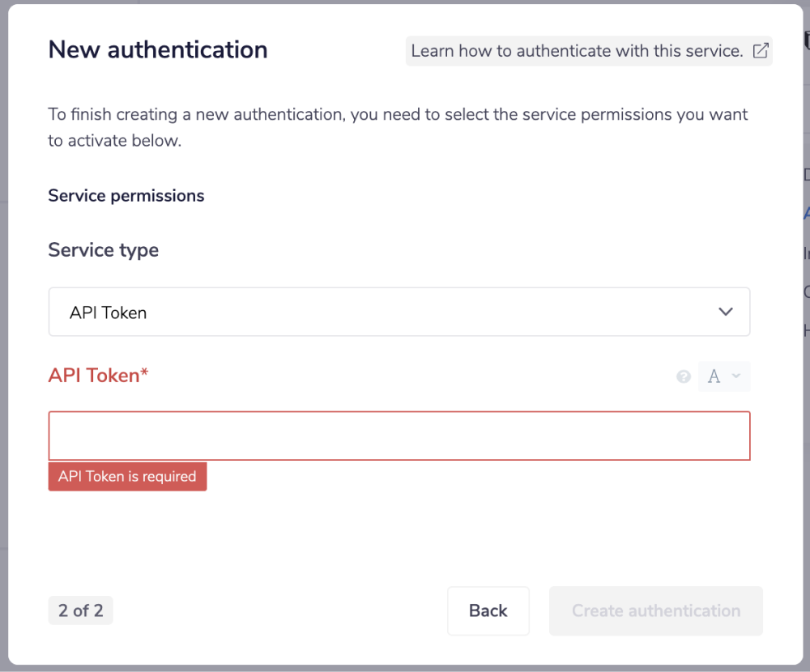Click the 'Service type' label
Image resolution: width=810 pixels, height=672 pixels.
tap(103, 250)
